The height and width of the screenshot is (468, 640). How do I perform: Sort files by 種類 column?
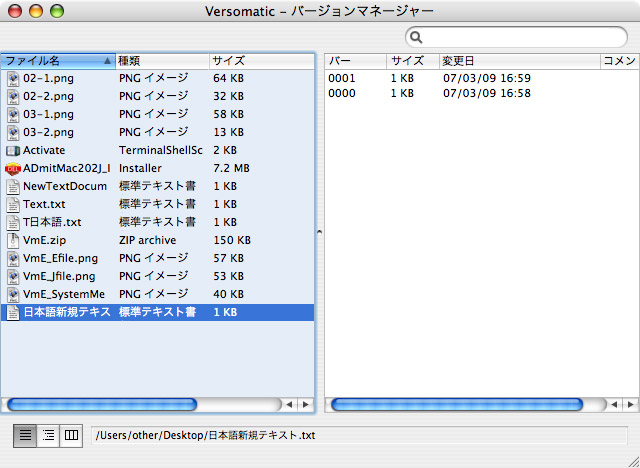[162, 61]
